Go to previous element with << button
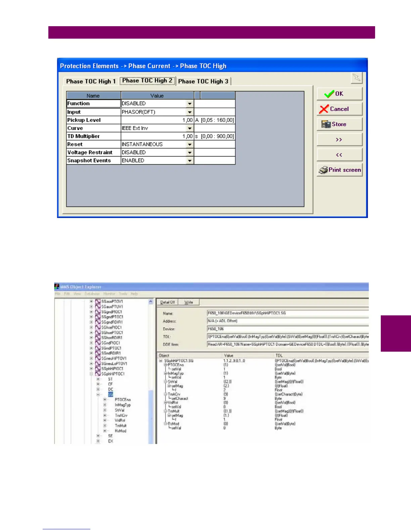This screenshot has width=411, height=532. pyautogui.click(x=339, y=155)
